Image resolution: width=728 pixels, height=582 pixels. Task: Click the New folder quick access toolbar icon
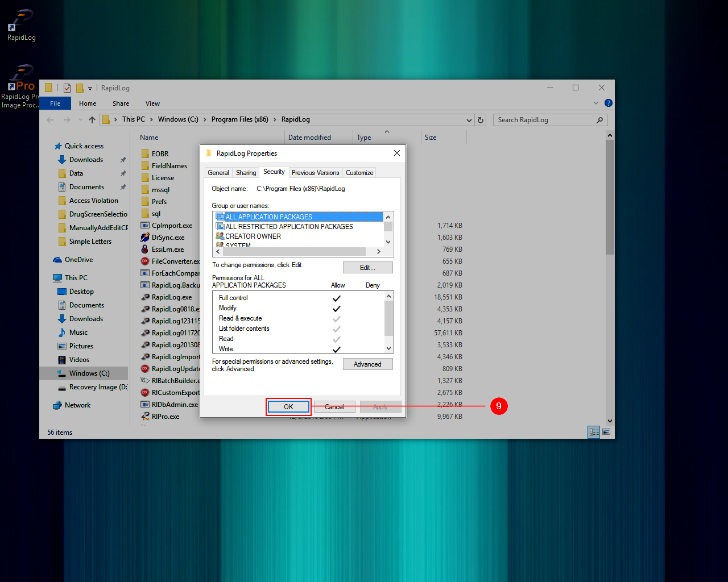[80, 88]
